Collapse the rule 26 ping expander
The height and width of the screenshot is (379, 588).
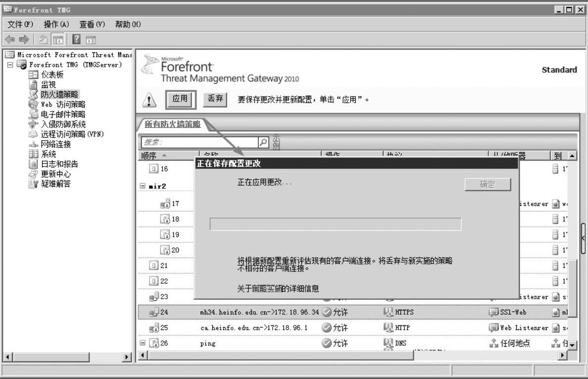[x=143, y=343]
